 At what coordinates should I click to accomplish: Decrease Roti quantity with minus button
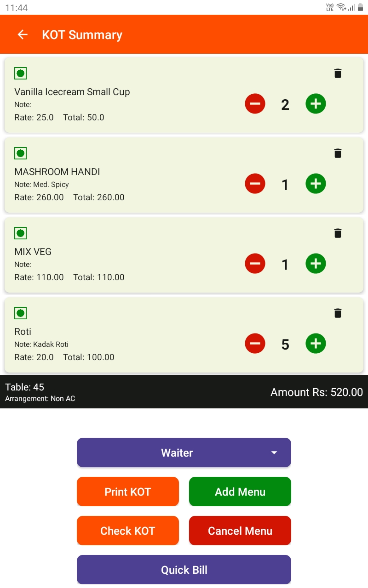(x=255, y=344)
